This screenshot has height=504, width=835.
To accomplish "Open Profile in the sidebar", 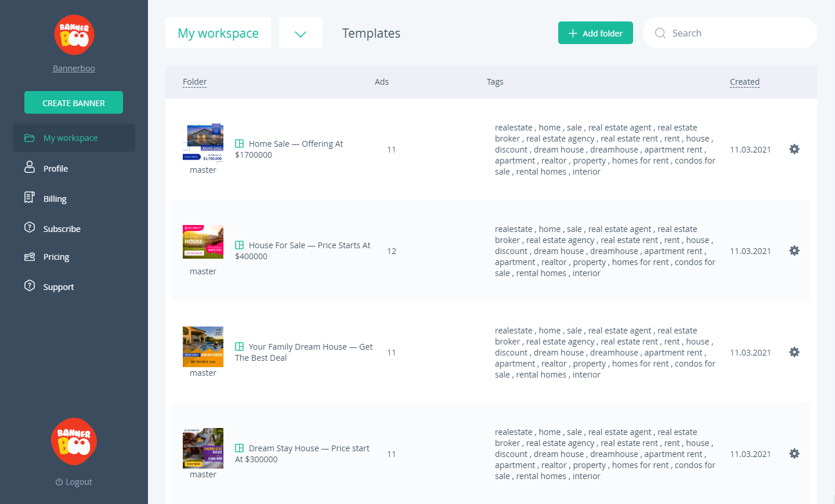I will click(x=56, y=168).
